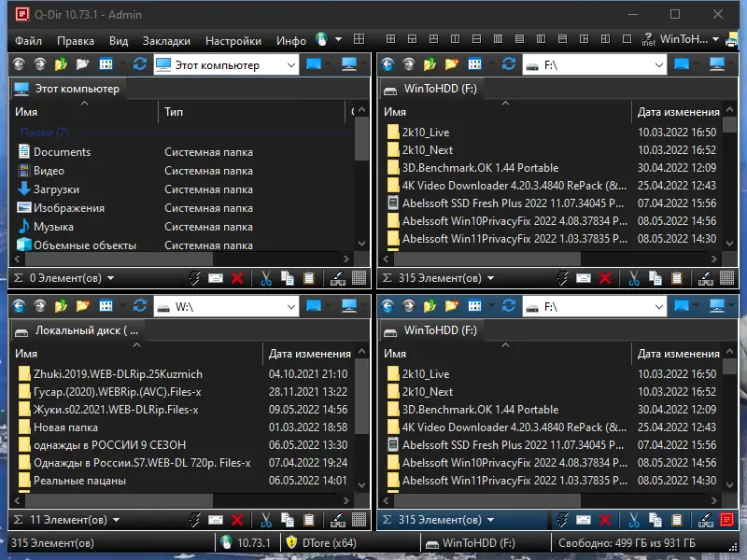The width and height of the screenshot is (747, 560).
Task: Click horizontal scrollbar of top-left pane
Action: point(119,259)
